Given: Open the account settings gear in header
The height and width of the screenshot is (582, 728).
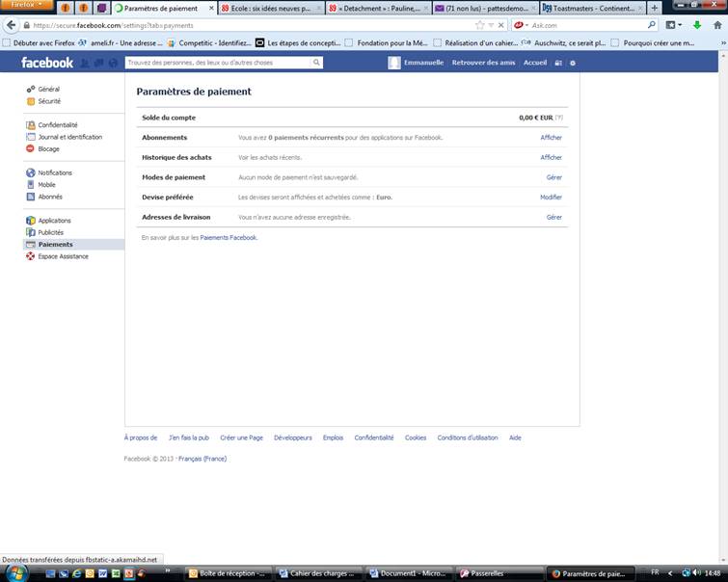Looking at the screenshot, I should [x=573, y=63].
